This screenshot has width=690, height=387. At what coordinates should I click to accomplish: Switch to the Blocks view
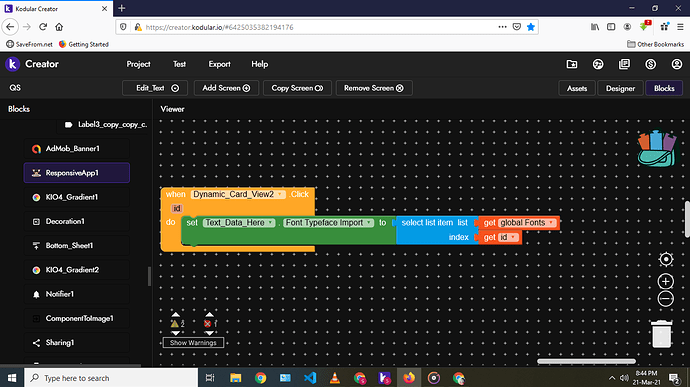click(x=664, y=88)
